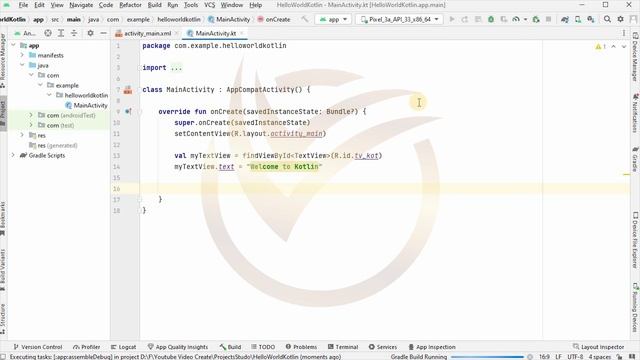The width and height of the screenshot is (640, 360).
Task: Click Sync Project with Gradle Files icon
Action: click(x=565, y=19)
